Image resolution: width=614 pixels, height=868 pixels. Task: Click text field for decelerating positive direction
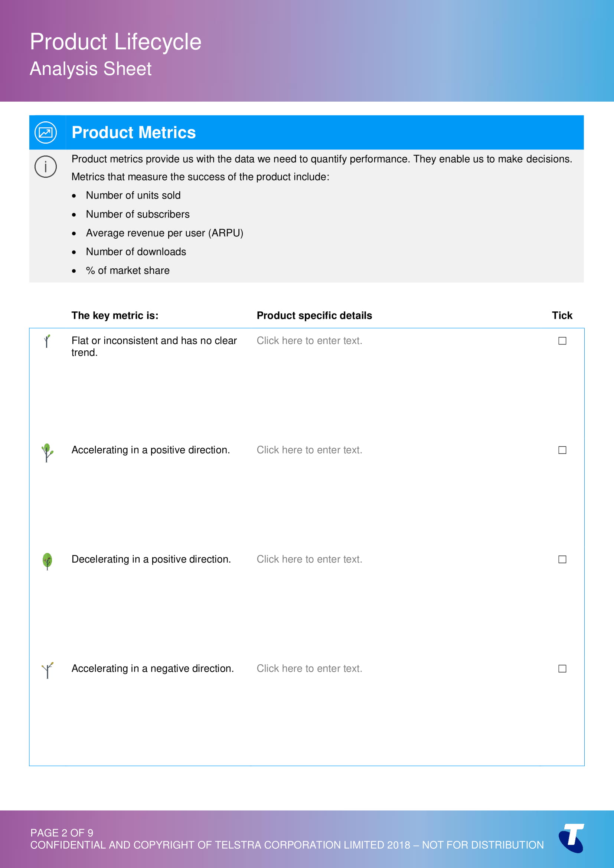(x=309, y=560)
